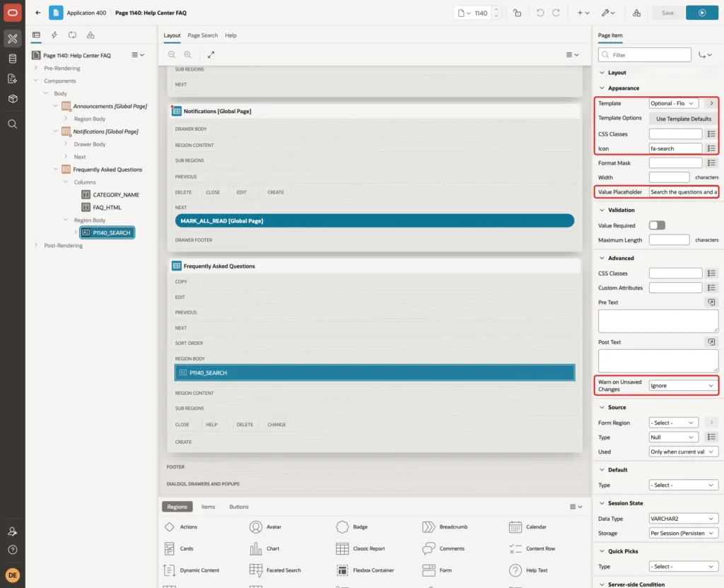The image size is (724, 588).
Task: Select P1140_SEARCH in the rendering tree
Action: tap(107, 233)
